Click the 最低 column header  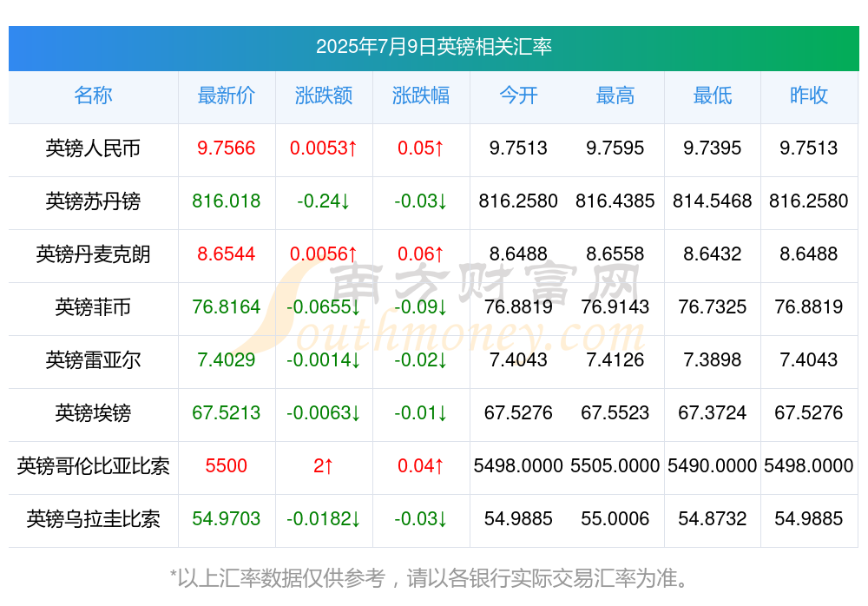point(713,96)
